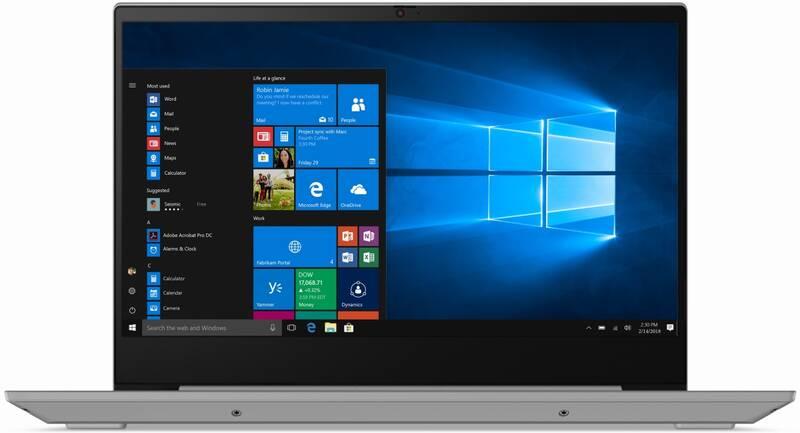Focus the Search the web and Windows box
The height and width of the screenshot is (433, 800).
212,328
